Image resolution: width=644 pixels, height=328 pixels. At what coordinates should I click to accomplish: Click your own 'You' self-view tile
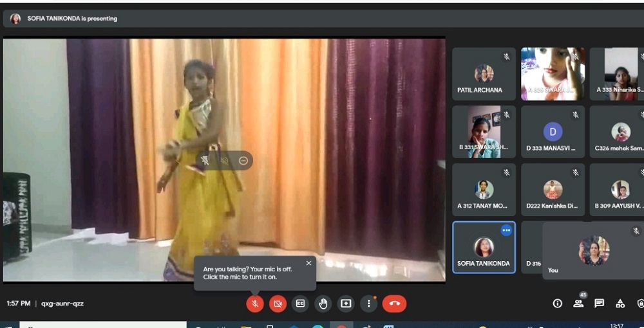coord(592,251)
